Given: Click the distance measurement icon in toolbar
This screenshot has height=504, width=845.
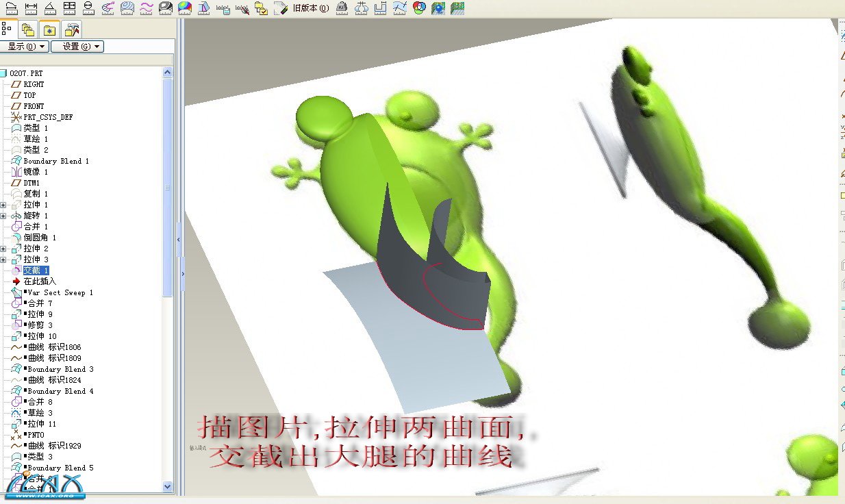Looking at the screenshot, I should 12,8.
